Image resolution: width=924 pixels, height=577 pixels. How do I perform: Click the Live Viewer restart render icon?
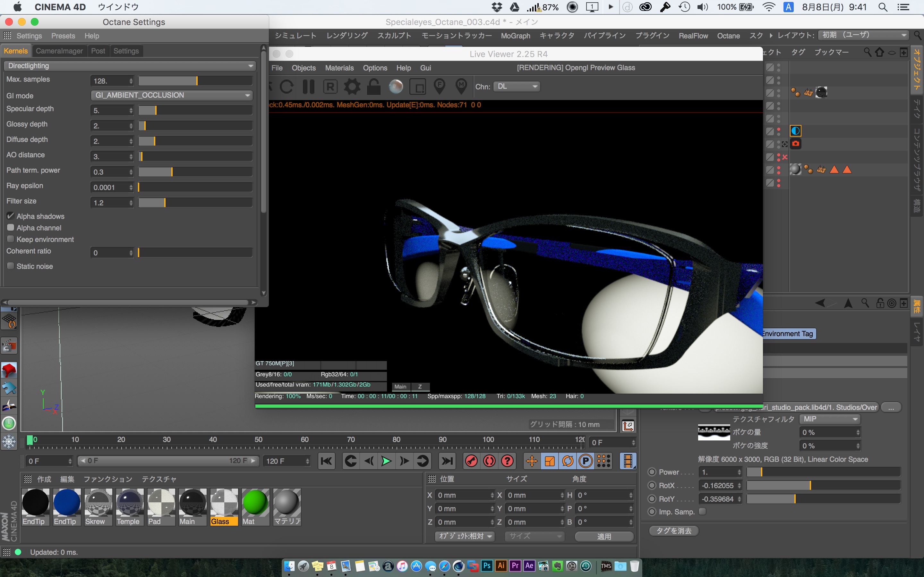coord(287,87)
